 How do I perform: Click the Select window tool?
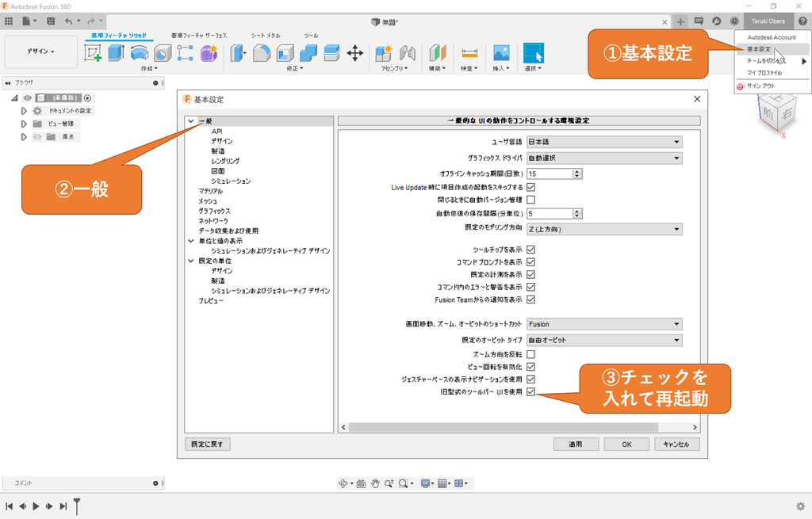534,53
